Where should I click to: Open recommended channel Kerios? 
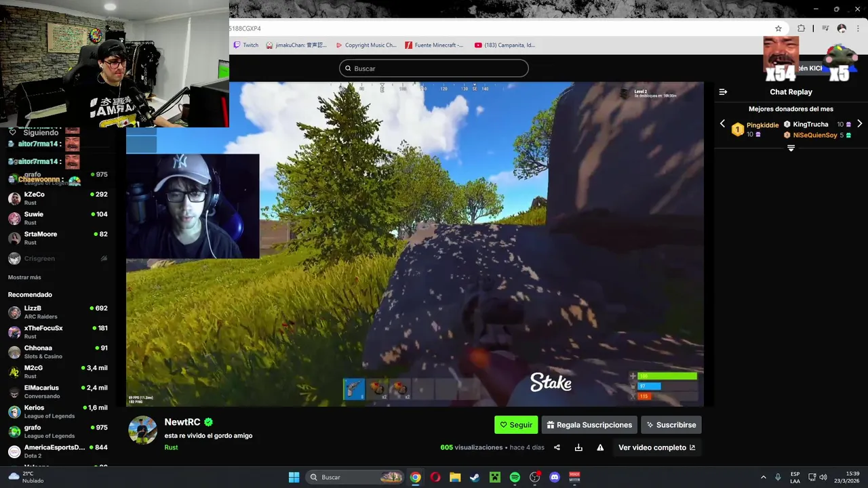[58, 411]
